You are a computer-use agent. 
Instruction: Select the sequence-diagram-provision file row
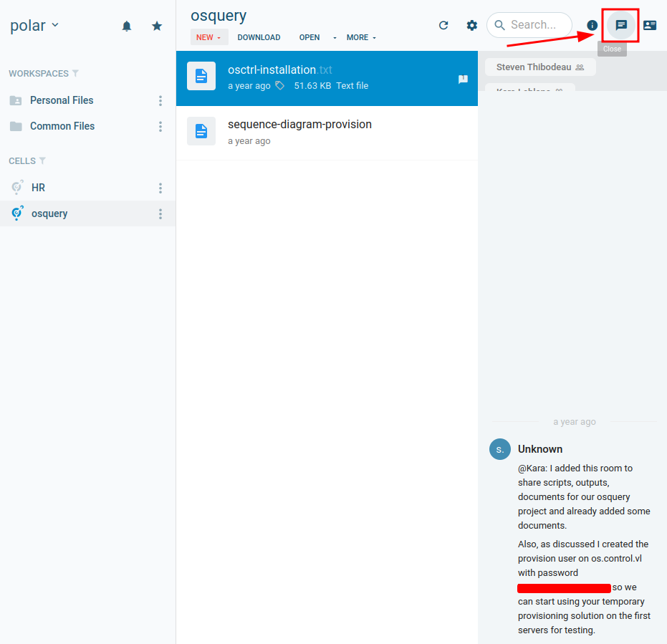tap(327, 133)
